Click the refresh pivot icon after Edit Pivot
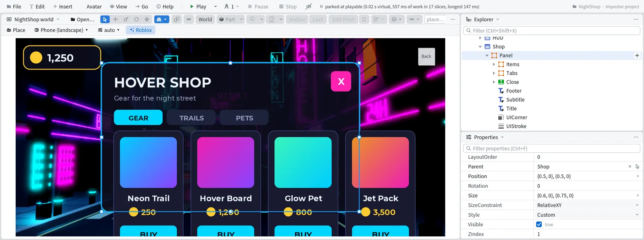 364,19
